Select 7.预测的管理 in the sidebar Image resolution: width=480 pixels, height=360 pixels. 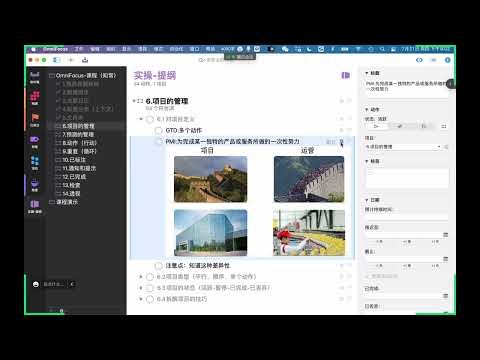[78, 135]
